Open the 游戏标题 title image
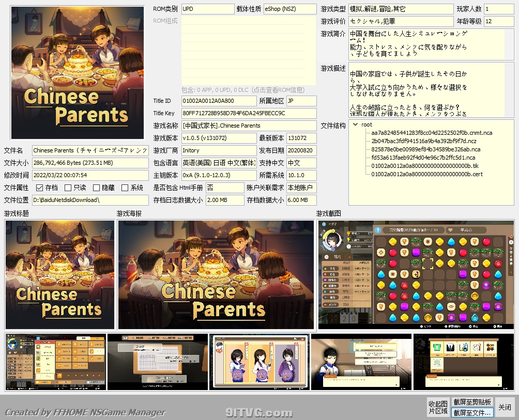 pyautogui.click(x=60, y=274)
